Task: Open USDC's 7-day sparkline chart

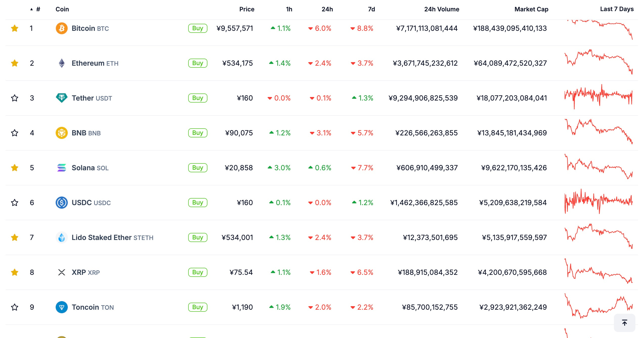Action: pyautogui.click(x=599, y=201)
